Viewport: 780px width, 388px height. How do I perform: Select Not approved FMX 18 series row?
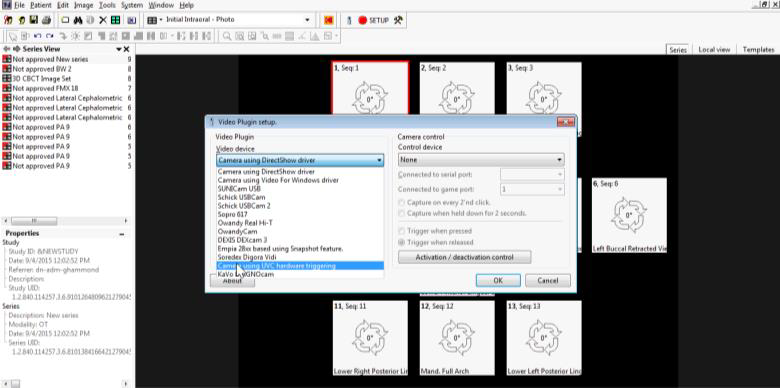67,88
